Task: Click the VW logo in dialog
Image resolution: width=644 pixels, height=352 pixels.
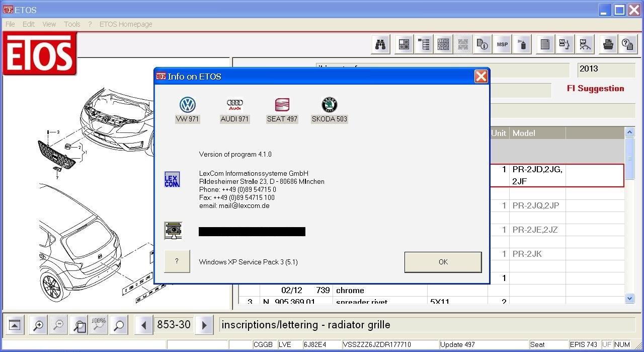Action: click(188, 105)
